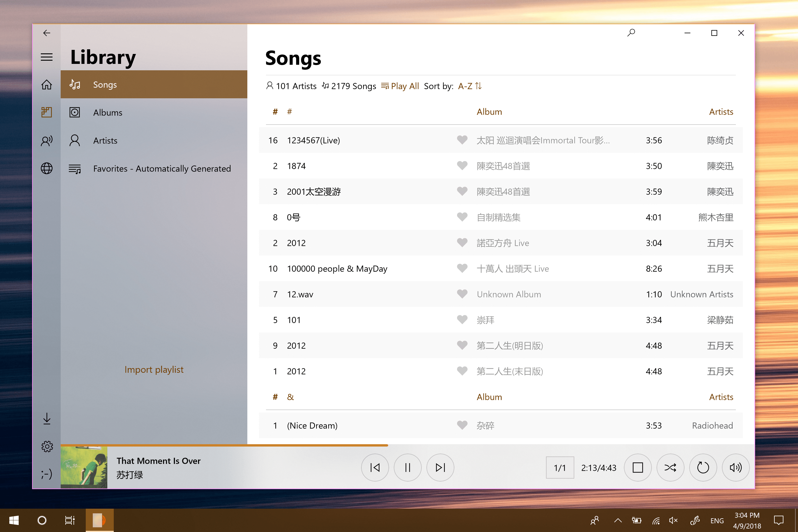
Task: Open settings gear in sidebar
Action: 47,447
